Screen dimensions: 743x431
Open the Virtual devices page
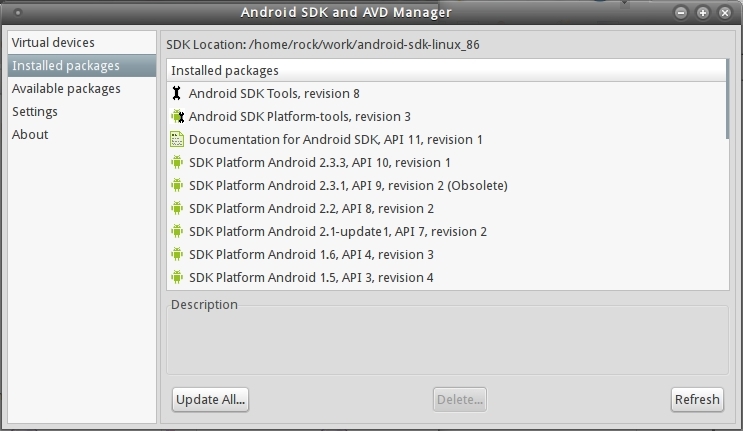pyautogui.click(x=82, y=43)
